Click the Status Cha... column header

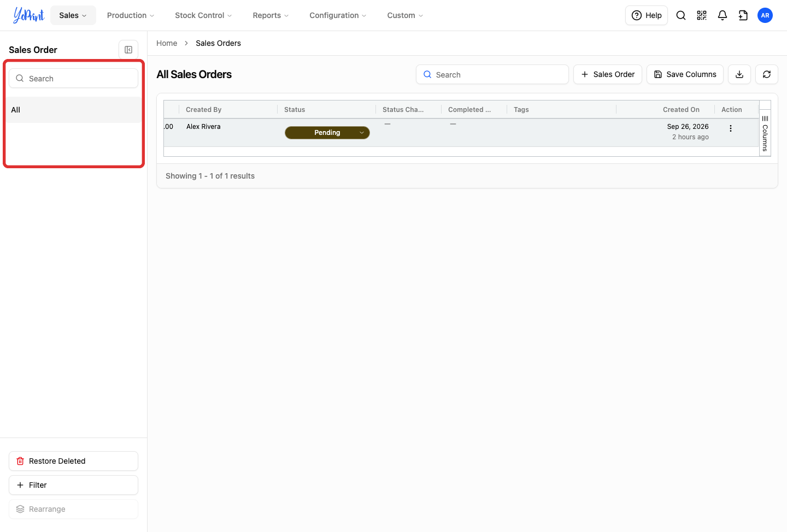point(403,110)
